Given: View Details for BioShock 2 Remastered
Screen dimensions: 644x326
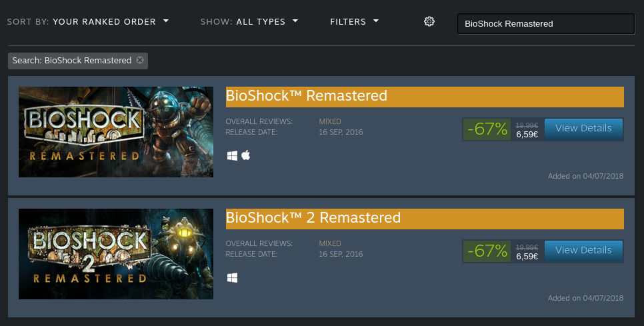Looking at the screenshot, I should click(x=583, y=251).
